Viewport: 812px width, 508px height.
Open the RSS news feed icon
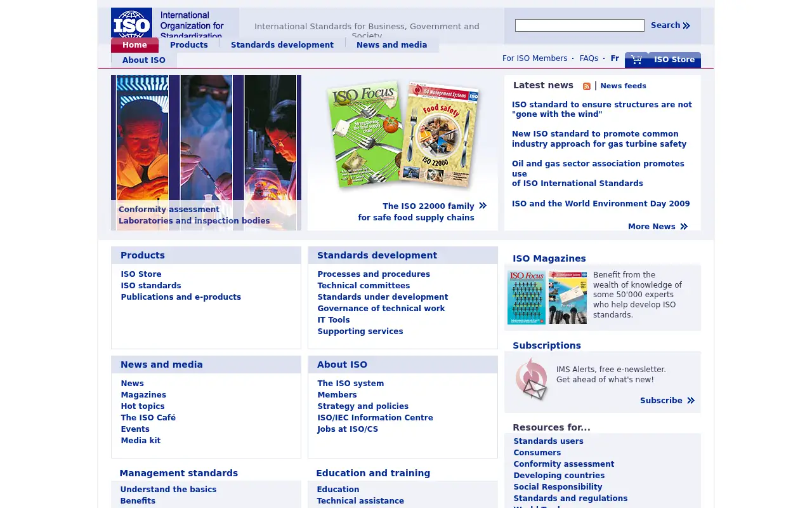pos(587,86)
